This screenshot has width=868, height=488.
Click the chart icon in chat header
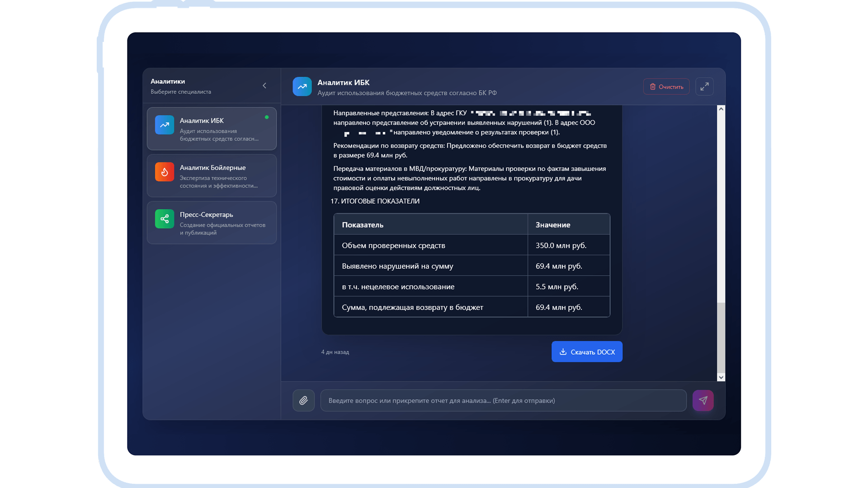tap(302, 87)
